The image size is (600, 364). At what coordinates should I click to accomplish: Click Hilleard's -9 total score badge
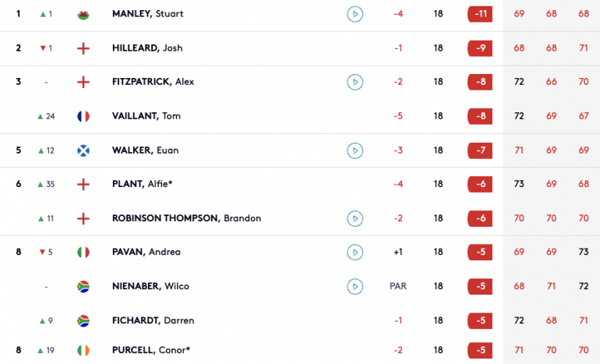pyautogui.click(x=480, y=48)
